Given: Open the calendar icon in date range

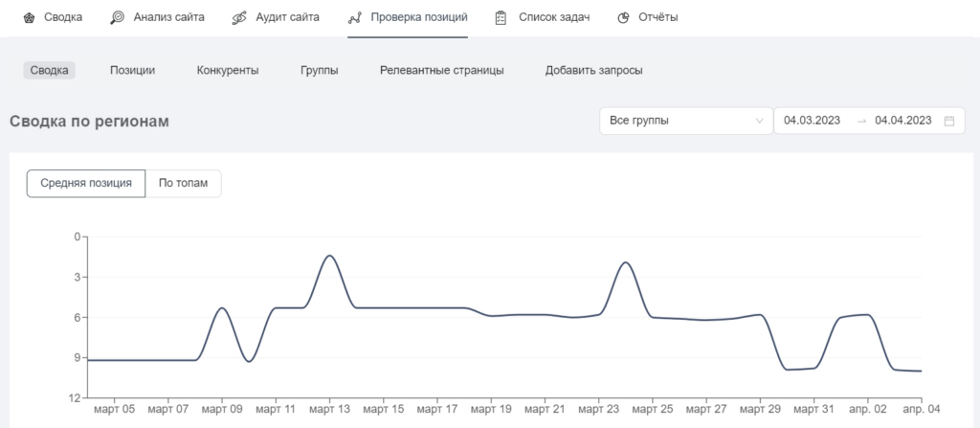Looking at the screenshot, I should 949,121.
